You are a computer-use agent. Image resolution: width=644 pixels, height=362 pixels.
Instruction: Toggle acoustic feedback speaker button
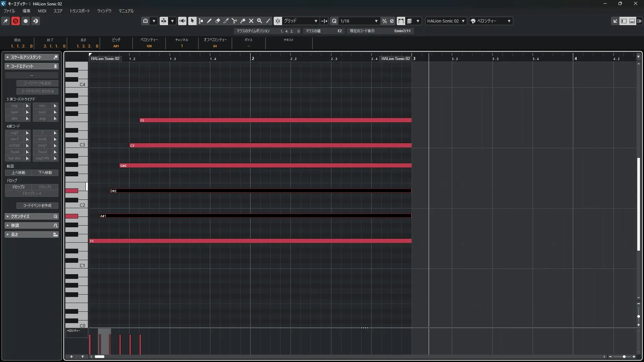[x=182, y=21]
